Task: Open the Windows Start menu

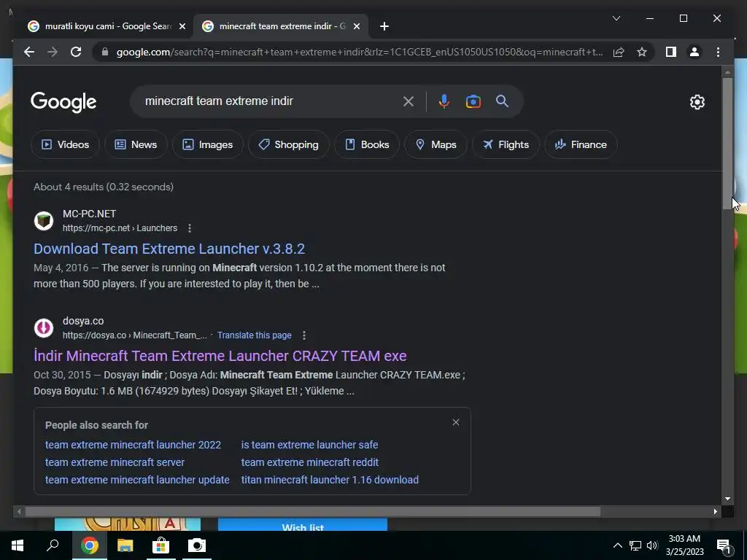Action: [18, 545]
